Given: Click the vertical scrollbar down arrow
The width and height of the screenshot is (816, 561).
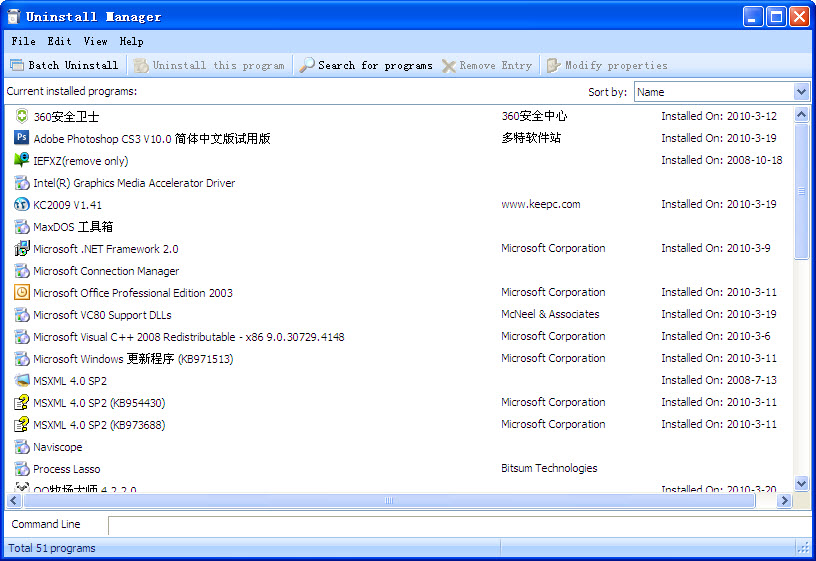Looking at the screenshot, I should pyautogui.click(x=801, y=483).
